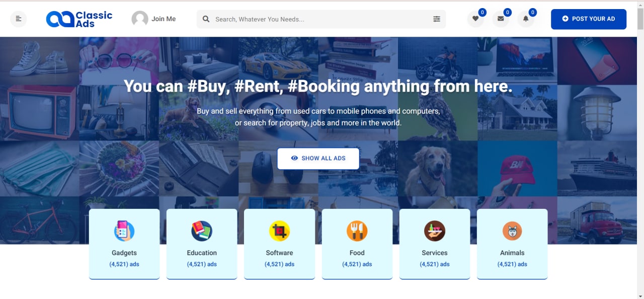Click the Show All Ads button
This screenshot has height=299, width=644.
pyautogui.click(x=318, y=158)
